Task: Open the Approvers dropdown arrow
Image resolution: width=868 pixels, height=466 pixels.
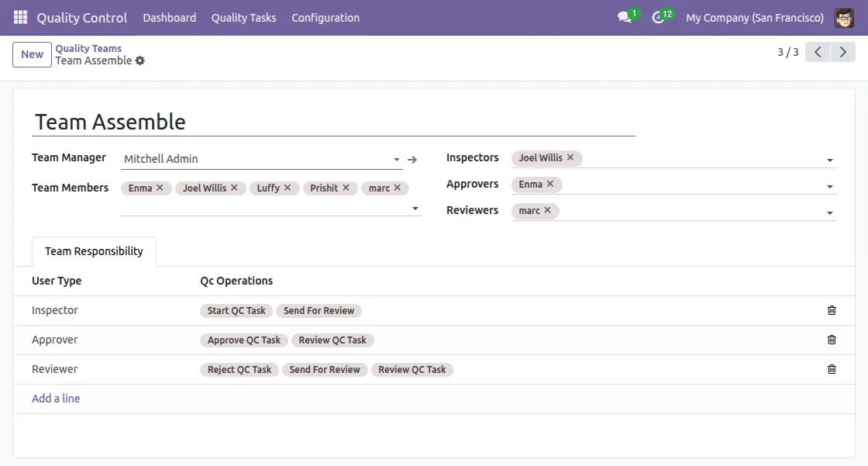Action: pyautogui.click(x=830, y=187)
